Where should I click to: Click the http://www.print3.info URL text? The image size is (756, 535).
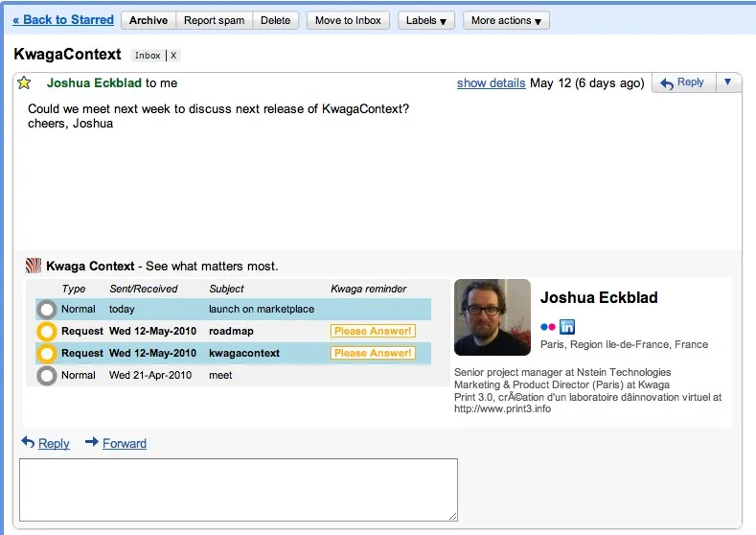point(502,409)
